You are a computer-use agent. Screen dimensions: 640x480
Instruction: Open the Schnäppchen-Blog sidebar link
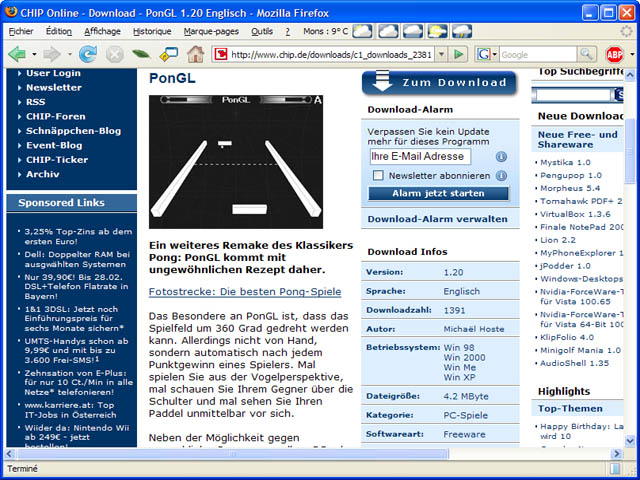pyautogui.click(x=73, y=131)
